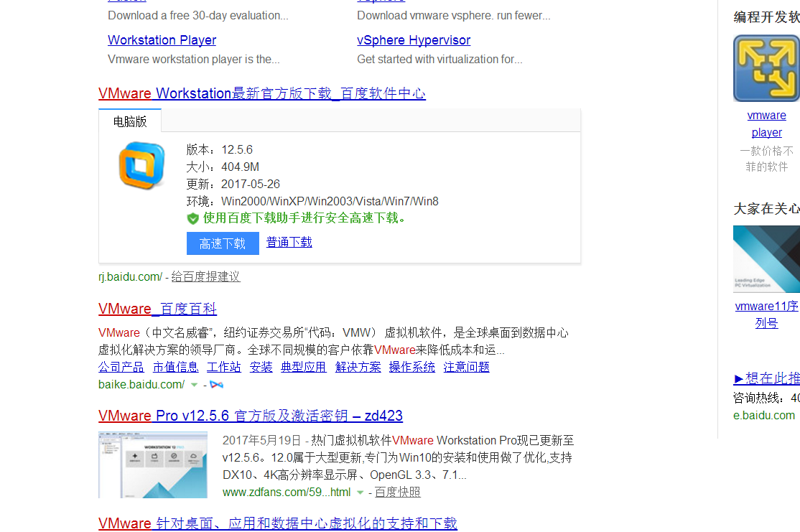Viewport: 800px width, 532px height.
Task: Click the update date 2017-05-26
Action: click(x=251, y=184)
